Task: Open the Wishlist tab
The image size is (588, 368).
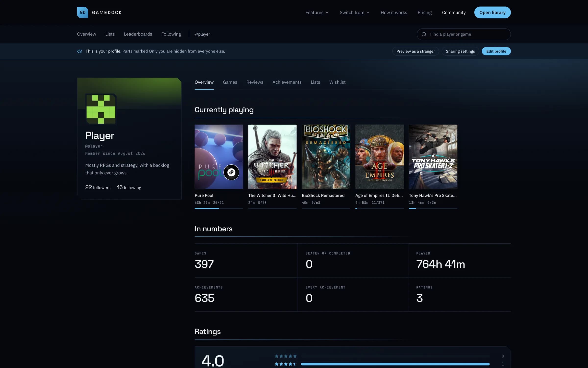Action: (337, 82)
